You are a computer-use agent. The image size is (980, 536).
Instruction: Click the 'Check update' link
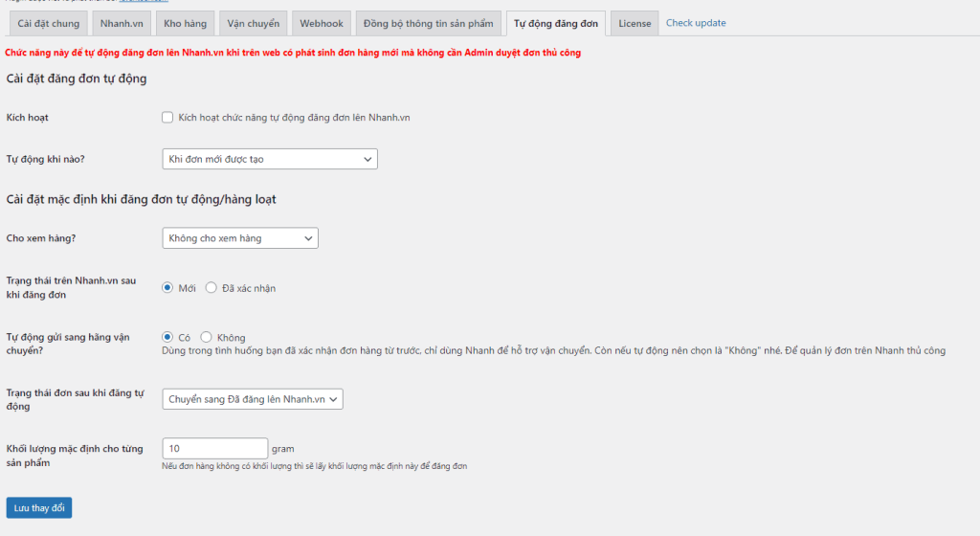[x=696, y=23]
